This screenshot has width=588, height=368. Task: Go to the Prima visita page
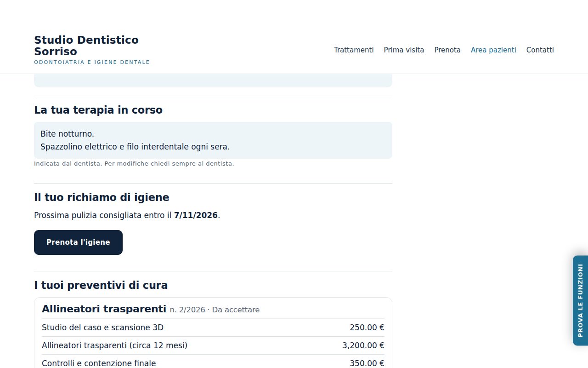(404, 50)
